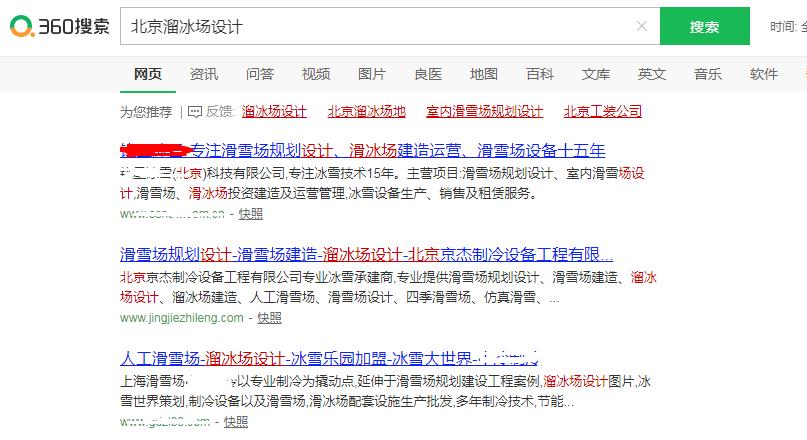This screenshot has height=440, width=807.
Task: Switch to the 百科 tab
Action: coord(540,74)
